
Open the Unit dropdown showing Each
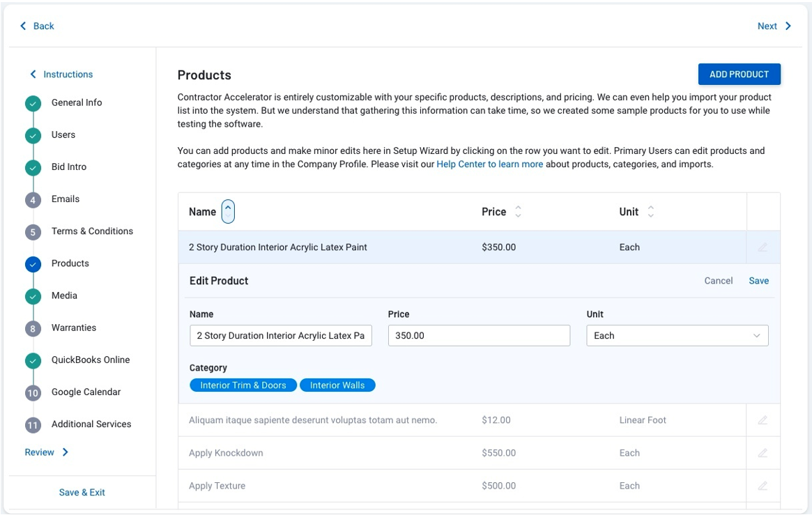[x=676, y=335]
